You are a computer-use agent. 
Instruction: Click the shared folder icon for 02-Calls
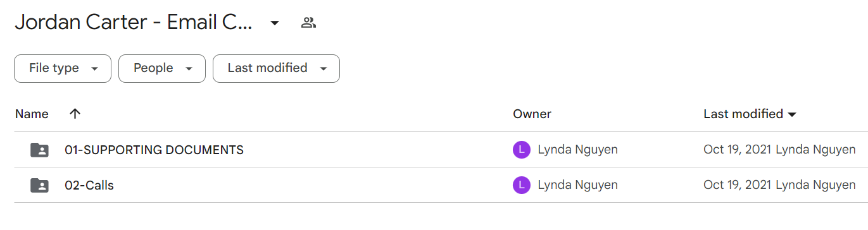(39, 185)
